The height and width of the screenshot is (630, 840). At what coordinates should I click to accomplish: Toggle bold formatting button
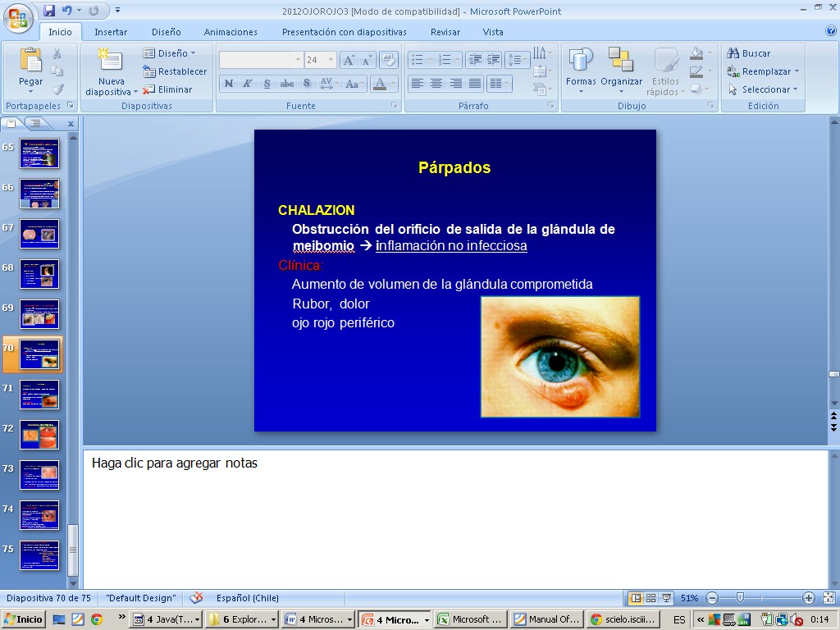(229, 84)
